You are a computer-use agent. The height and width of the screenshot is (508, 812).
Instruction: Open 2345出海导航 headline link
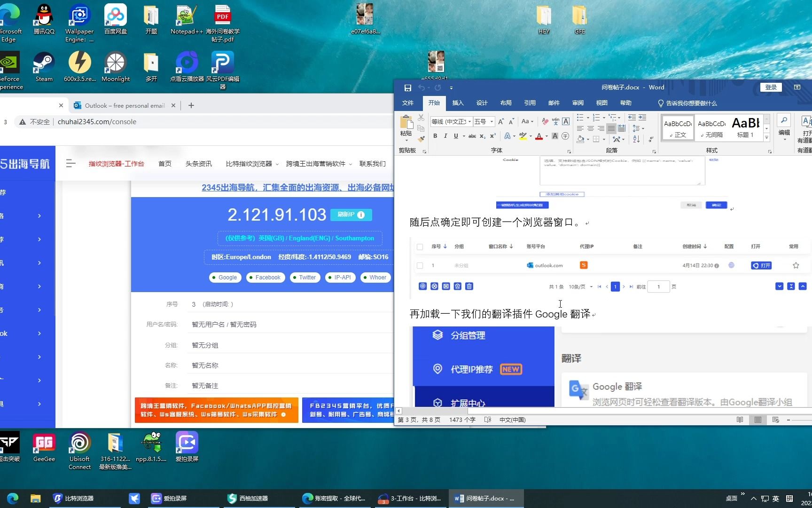297,187
